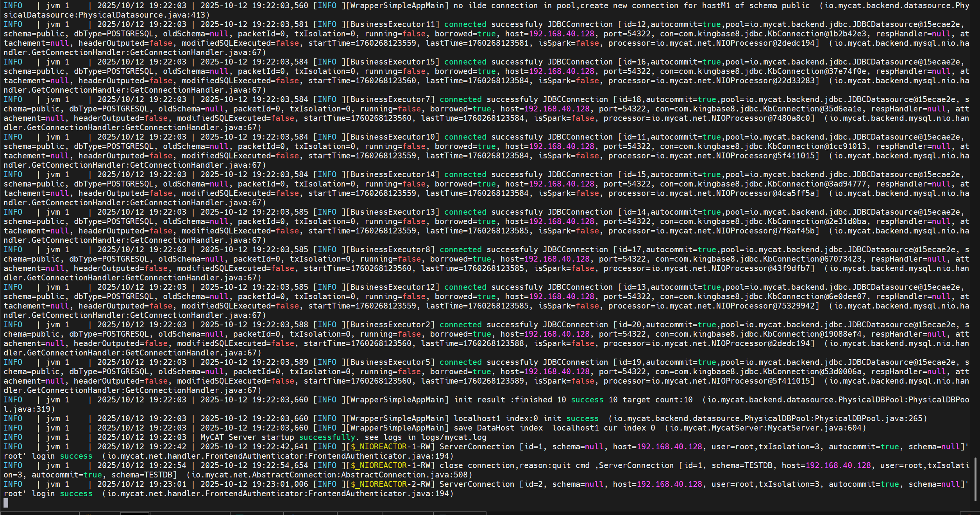This screenshot has width=980, height=515.
Task: Click the BusinessExecutor12 thread name
Action: (392, 287)
